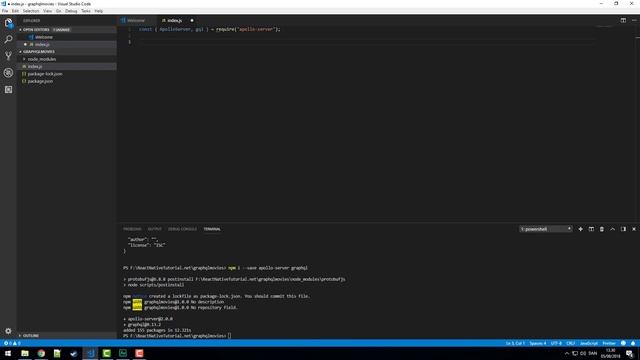
Task: Switch to the Welcome editor tab
Action: click(x=136, y=20)
